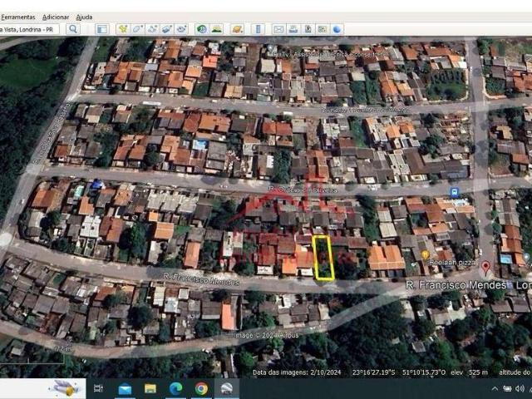Image resolution: width=532 pixels, height=399 pixels.
Task: Select the Feelaan pizza place marker
Action: coord(425,254)
